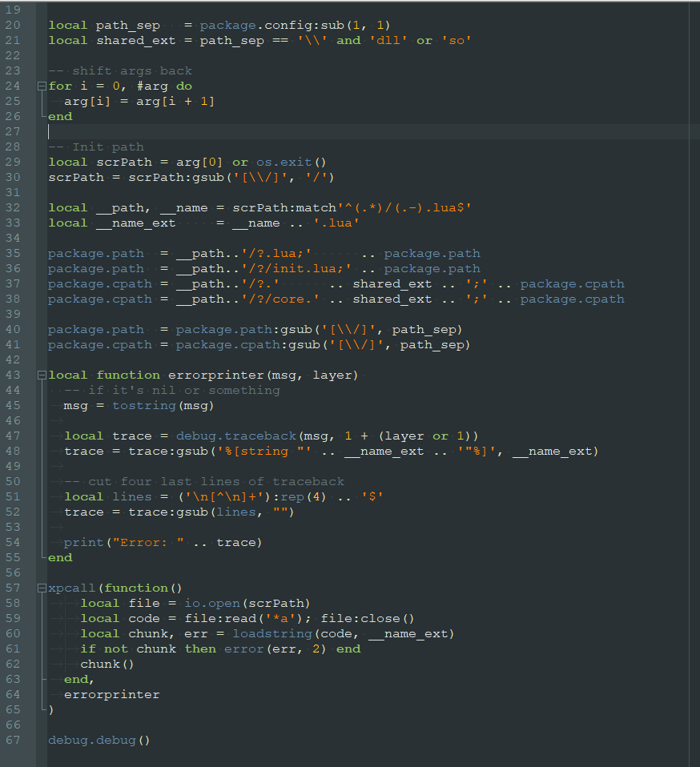Screen dimensions: 700x767
Task: Click line number 20 in the gutter
Action: click(13, 25)
